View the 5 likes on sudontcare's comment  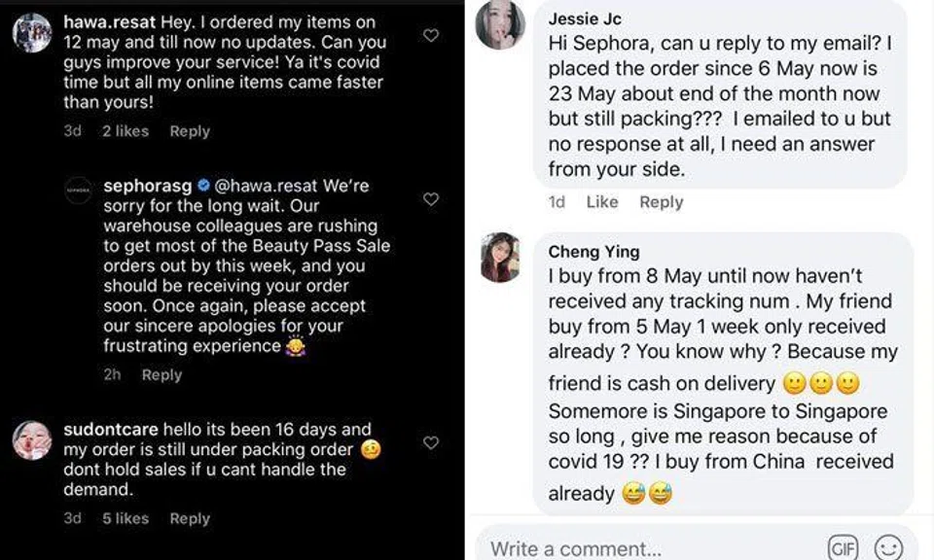point(125,518)
